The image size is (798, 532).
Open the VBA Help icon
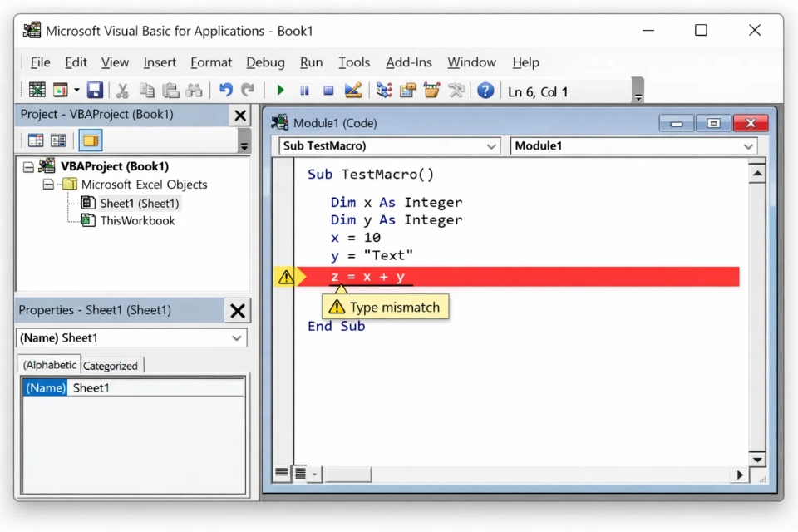tap(485, 90)
